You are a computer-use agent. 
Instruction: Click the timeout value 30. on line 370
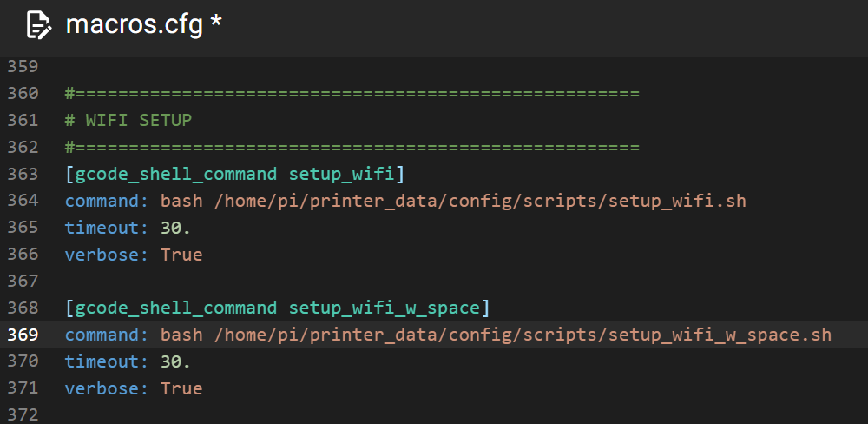point(176,361)
